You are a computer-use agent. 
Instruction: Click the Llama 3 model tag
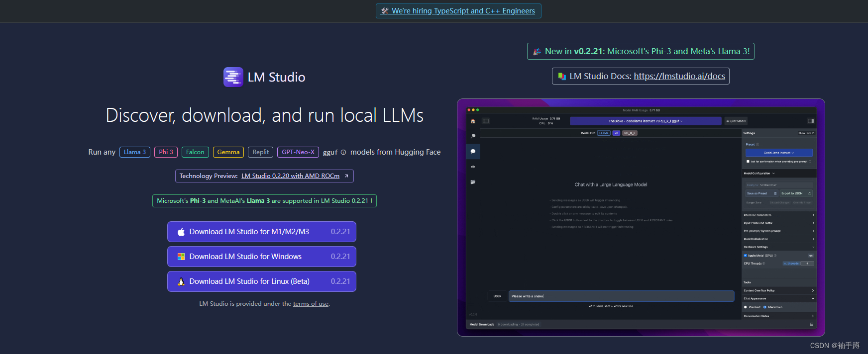coord(135,152)
